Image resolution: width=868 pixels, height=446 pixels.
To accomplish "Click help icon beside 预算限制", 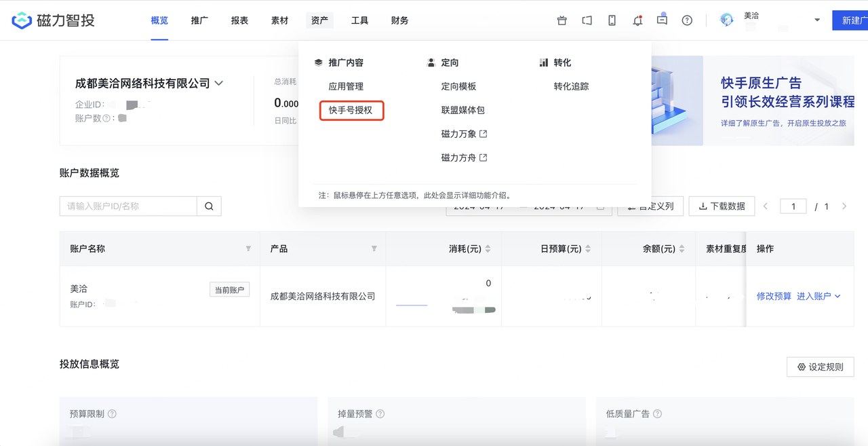I will (112, 414).
